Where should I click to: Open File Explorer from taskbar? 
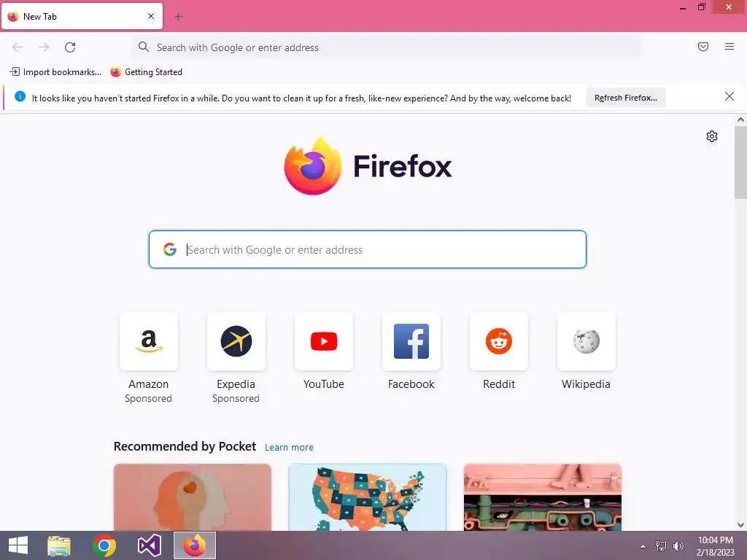coord(59,545)
